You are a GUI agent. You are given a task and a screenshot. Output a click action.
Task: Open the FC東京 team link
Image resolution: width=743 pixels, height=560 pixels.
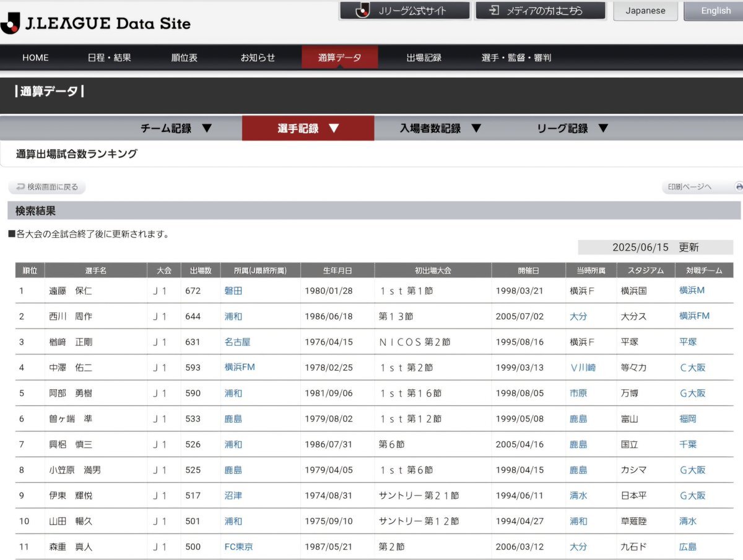238,547
